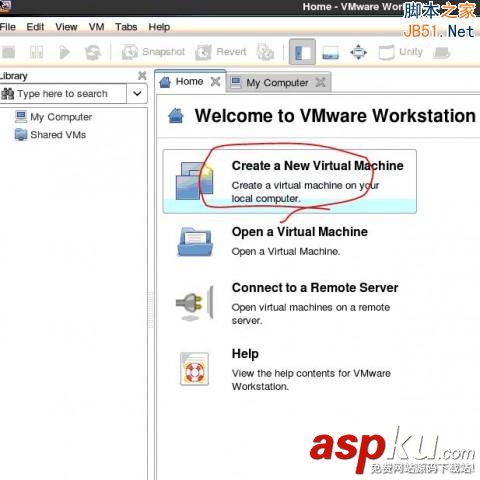Click Connect to a Remote Server

pyautogui.click(x=315, y=288)
